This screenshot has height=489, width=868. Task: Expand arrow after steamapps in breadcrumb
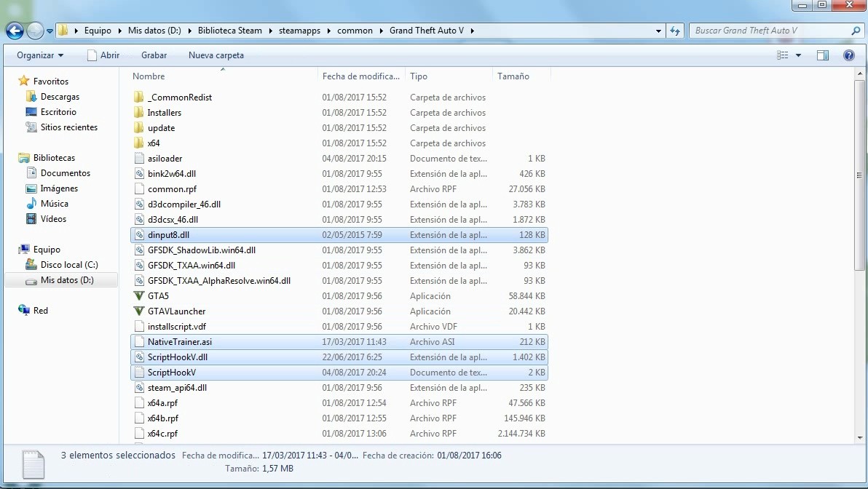pos(329,31)
